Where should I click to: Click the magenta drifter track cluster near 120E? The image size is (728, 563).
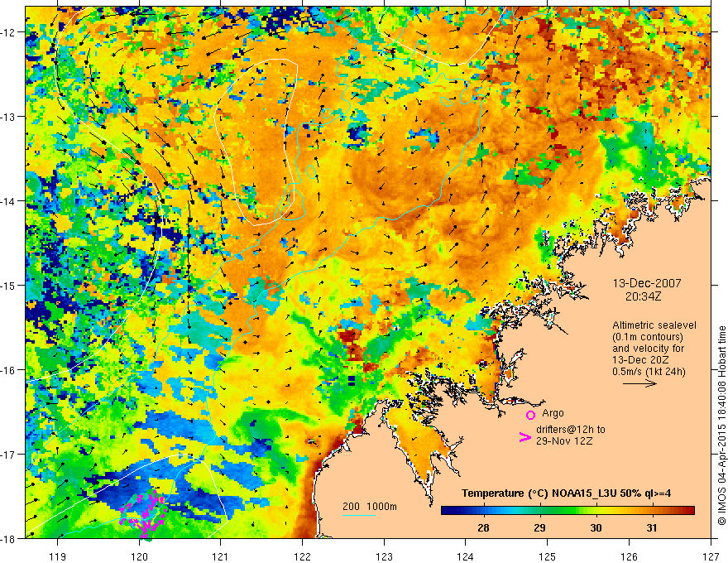(x=143, y=513)
